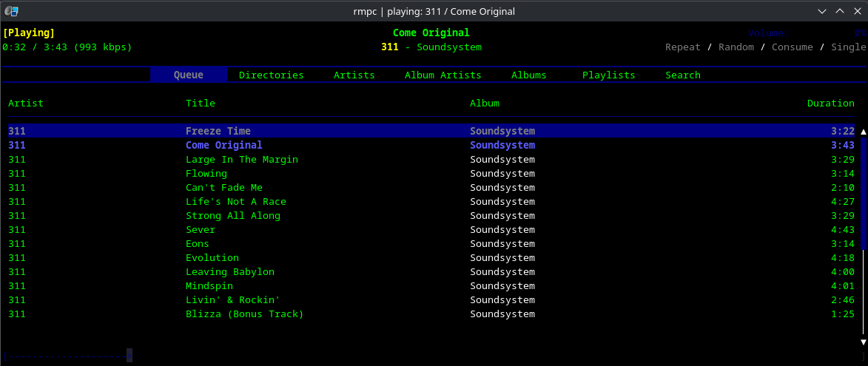Open the window menu icon in title bar
868x366 pixels.
point(11,10)
